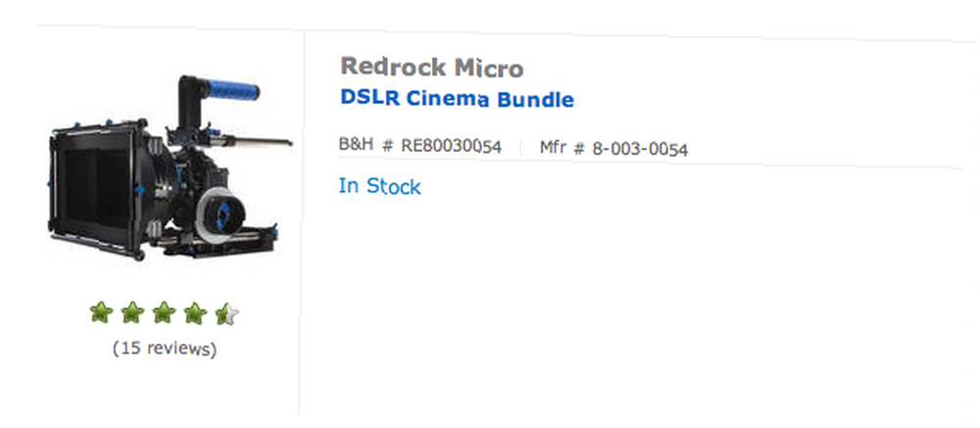Open the DSLR Cinema Bundle product link
The height and width of the screenshot is (428, 980).
pos(457,99)
